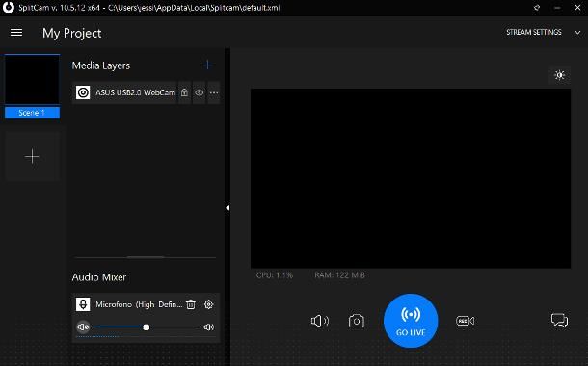Click the Audio Mixer heading
The height and width of the screenshot is (366, 588).
99,277
